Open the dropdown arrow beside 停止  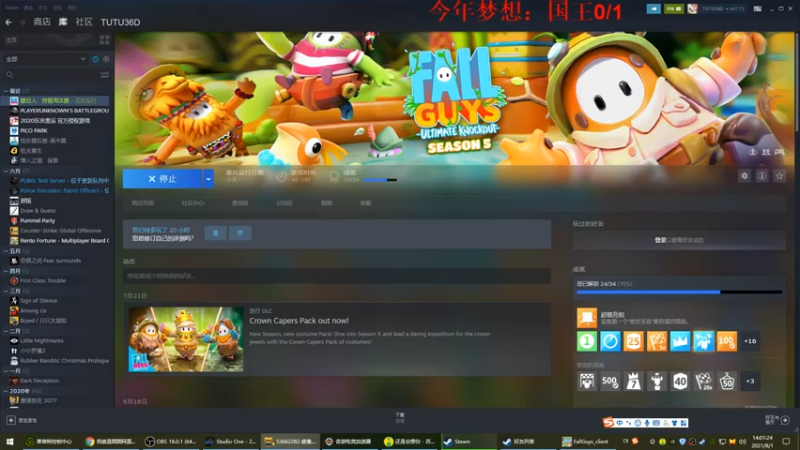tap(208, 179)
